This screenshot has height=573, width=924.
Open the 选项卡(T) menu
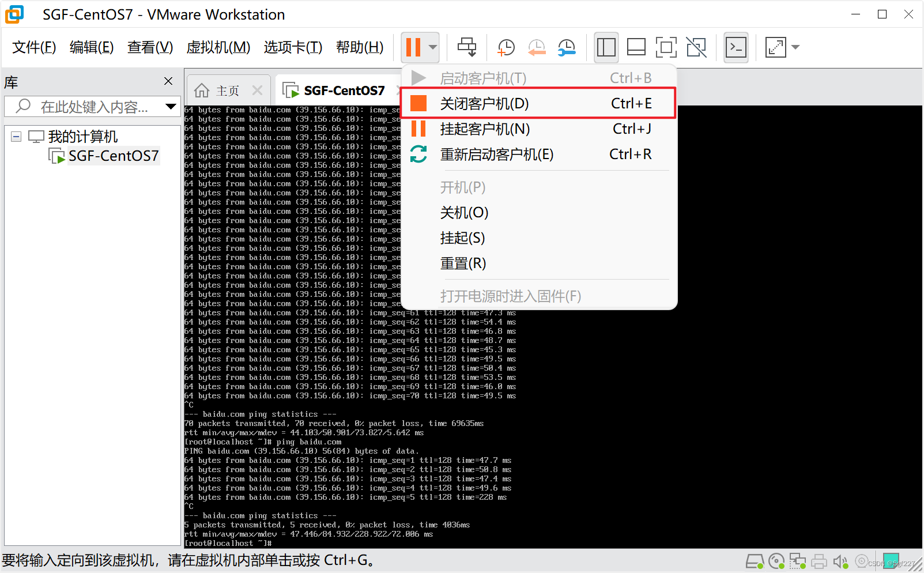click(x=293, y=47)
